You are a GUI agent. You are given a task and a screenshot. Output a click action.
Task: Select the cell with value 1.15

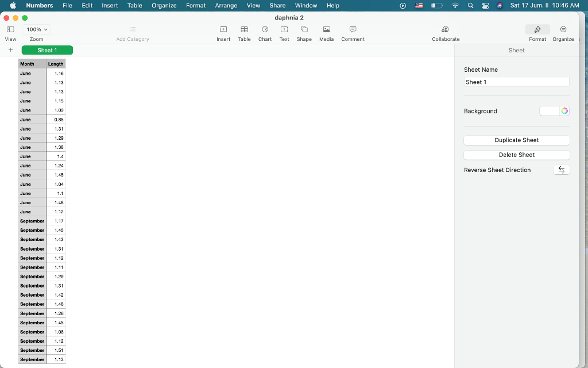click(x=56, y=101)
